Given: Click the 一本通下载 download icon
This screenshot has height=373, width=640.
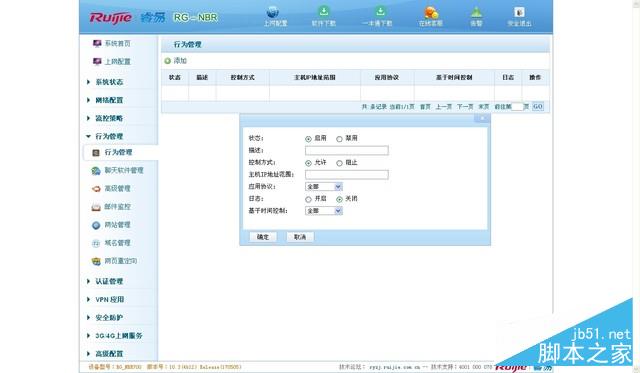Looking at the screenshot, I should point(380,11).
